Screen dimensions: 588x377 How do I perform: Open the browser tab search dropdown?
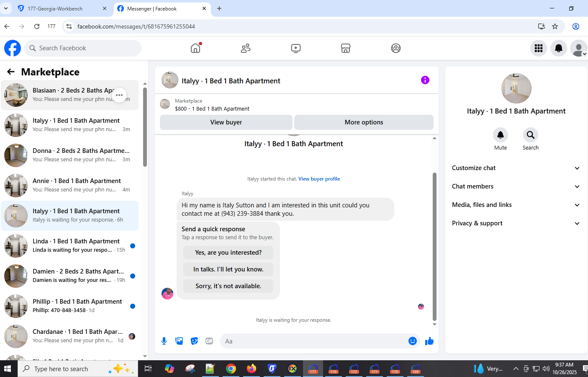click(6, 8)
